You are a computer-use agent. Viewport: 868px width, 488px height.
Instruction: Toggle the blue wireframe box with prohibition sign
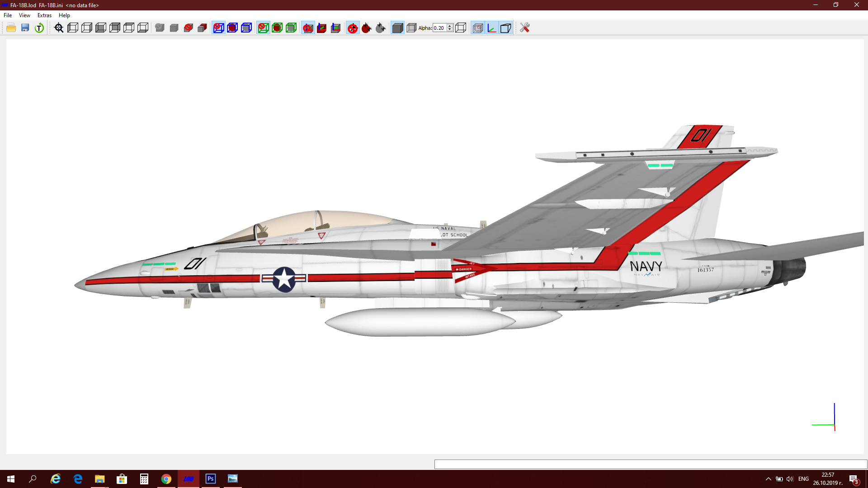218,28
